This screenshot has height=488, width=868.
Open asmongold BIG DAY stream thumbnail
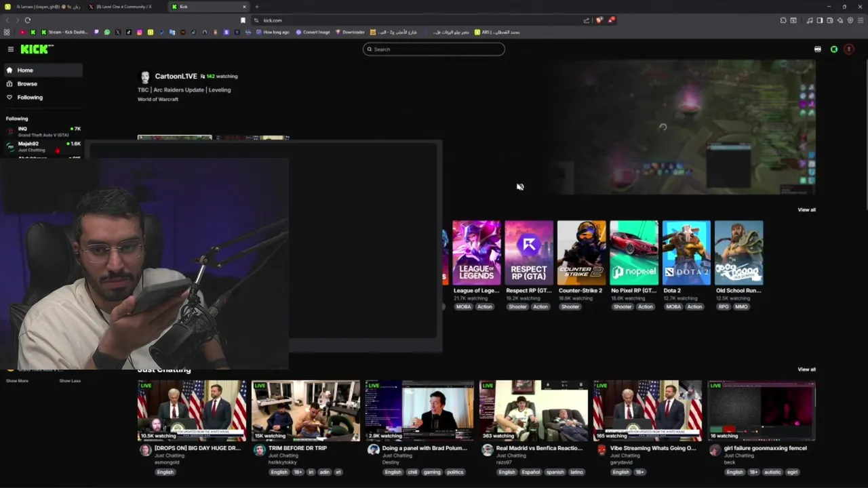pyautogui.click(x=193, y=411)
